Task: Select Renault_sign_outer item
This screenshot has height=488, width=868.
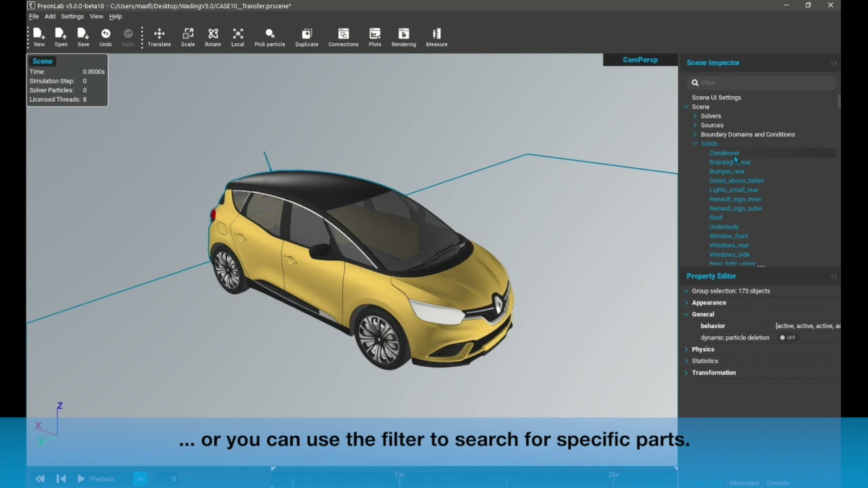Action: 736,208
